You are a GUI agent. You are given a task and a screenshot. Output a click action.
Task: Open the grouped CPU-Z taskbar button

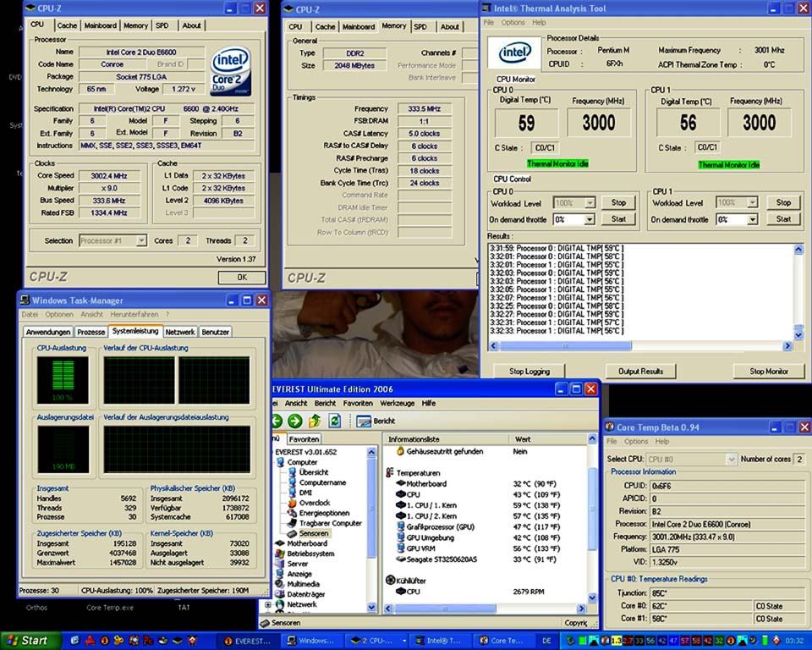pyautogui.click(x=376, y=641)
